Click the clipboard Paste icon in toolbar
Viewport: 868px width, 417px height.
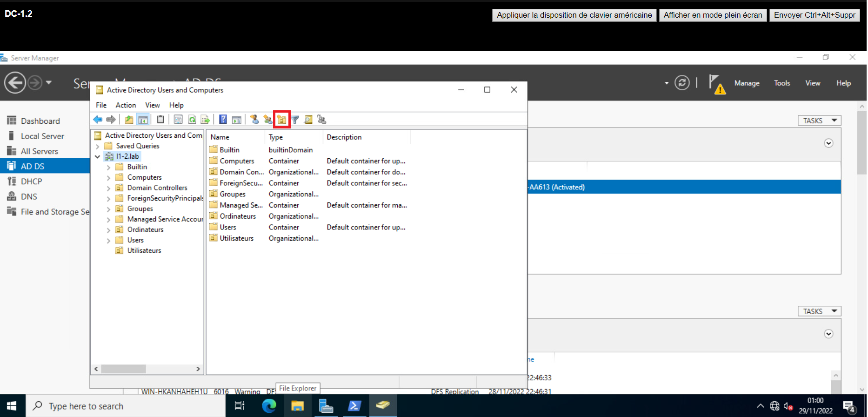coord(160,120)
